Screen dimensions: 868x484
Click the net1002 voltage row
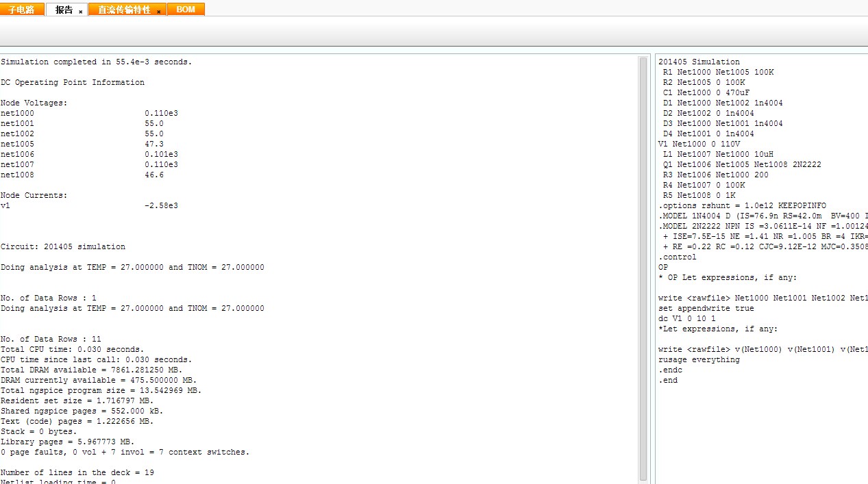pyautogui.click(x=82, y=133)
